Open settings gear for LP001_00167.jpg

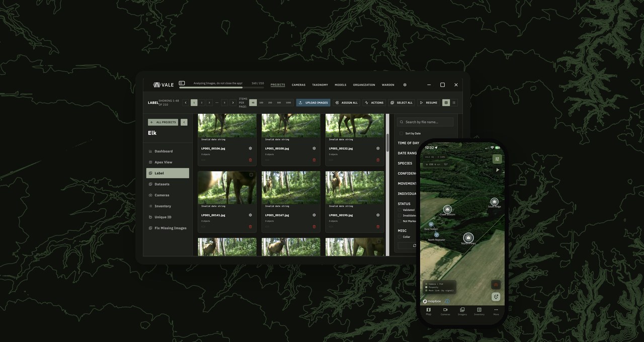[314, 215]
